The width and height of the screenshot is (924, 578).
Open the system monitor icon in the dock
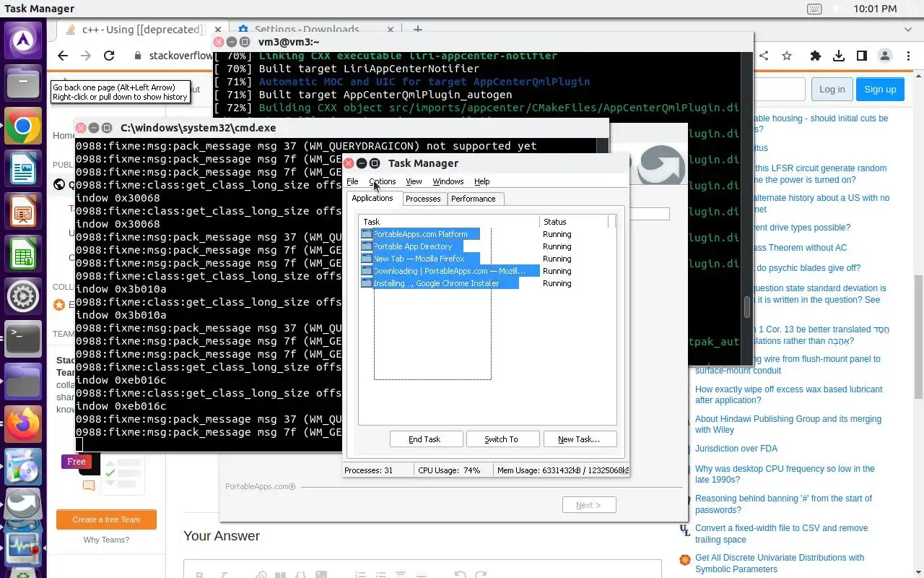23,550
